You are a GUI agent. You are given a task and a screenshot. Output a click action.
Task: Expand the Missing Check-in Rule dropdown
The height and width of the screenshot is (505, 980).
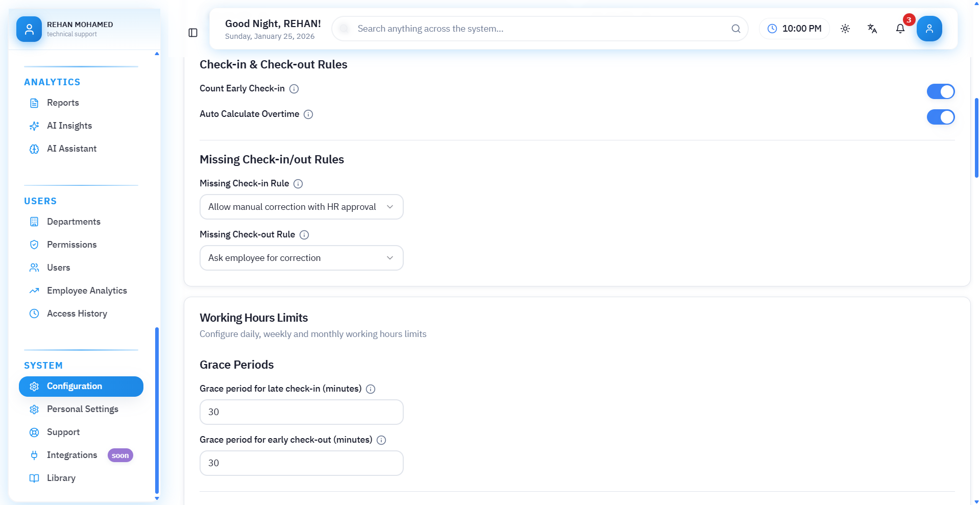click(301, 207)
